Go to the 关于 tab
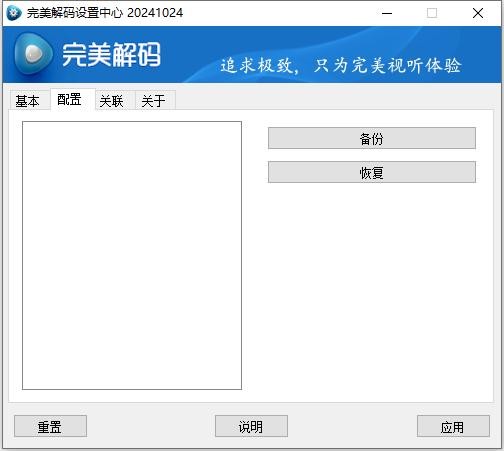 coord(155,100)
